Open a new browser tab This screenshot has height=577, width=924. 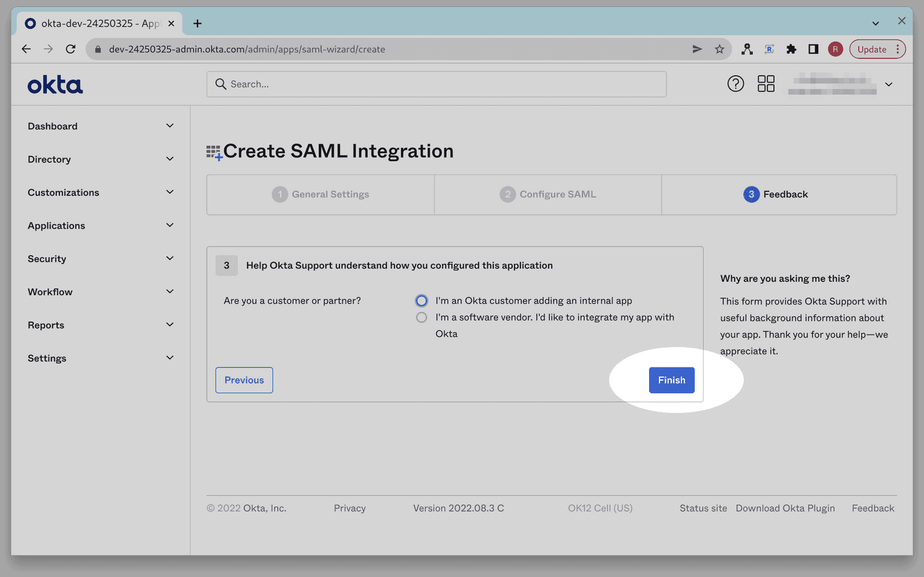tap(198, 24)
